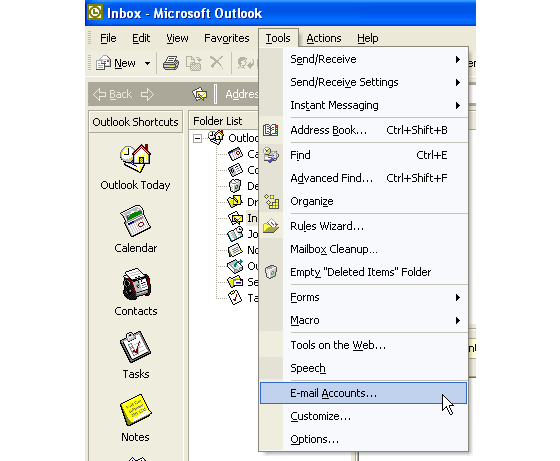560x461 pixels.
Task: Open the Contacts shortcut icon
Action: (x=136, y=284)
